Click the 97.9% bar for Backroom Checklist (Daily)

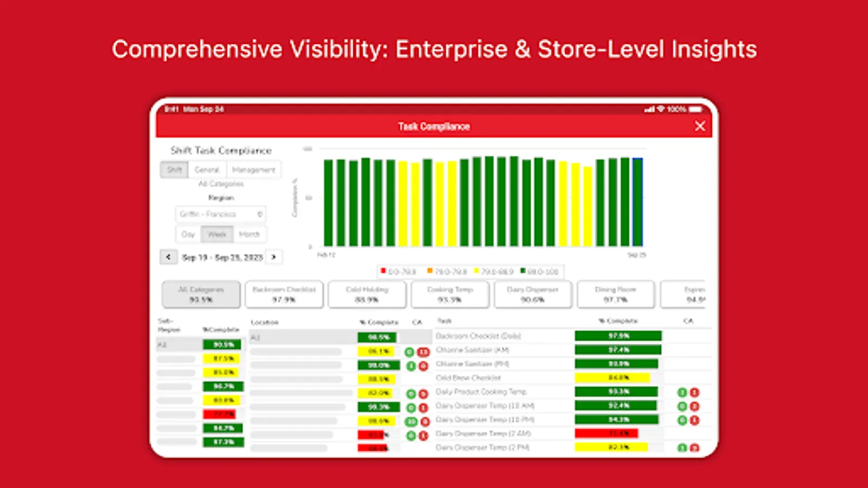[x=618, y=336]
